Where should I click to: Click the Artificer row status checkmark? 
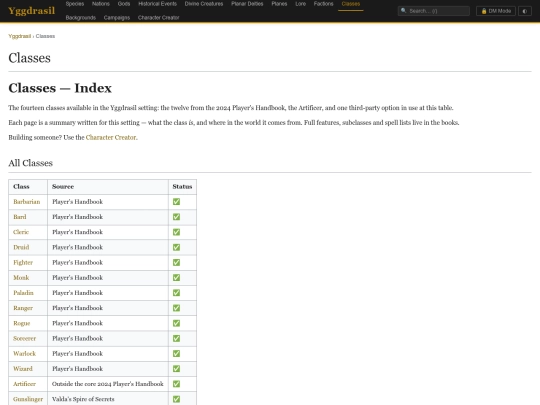(176, 384)
